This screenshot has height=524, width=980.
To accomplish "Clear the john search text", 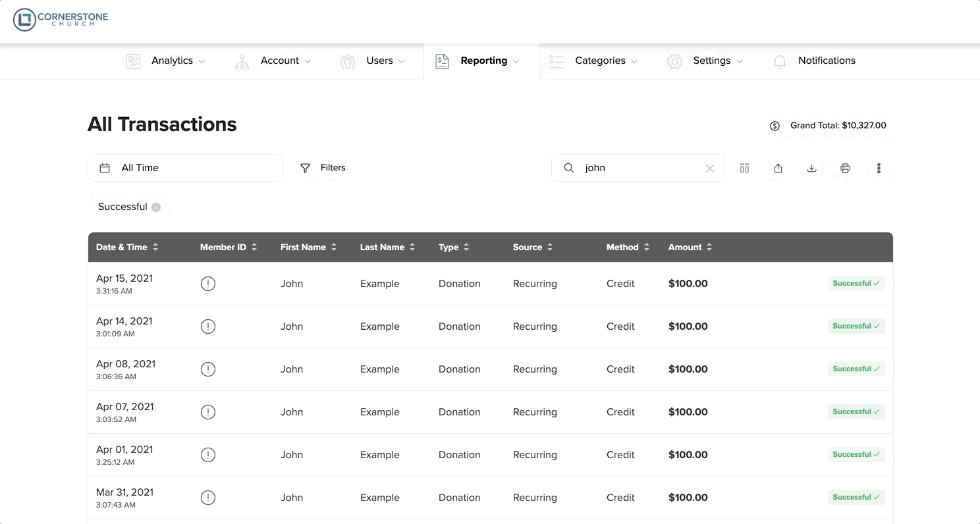I will 709,169.
